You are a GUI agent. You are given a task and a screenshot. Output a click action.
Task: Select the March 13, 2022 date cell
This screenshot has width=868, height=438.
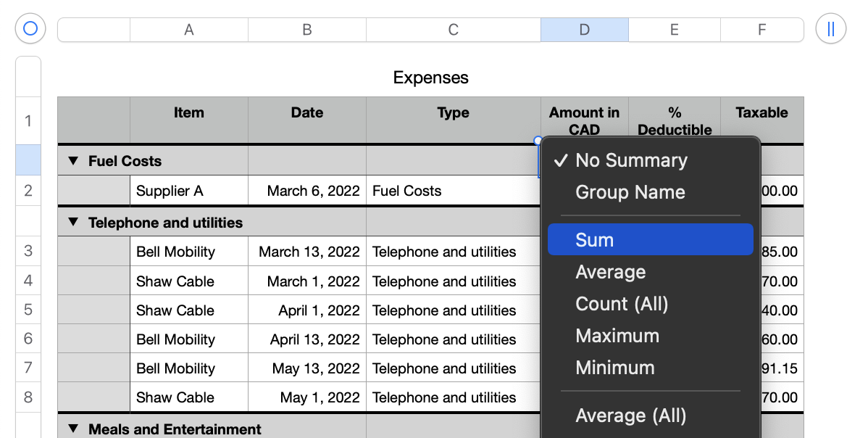[x=307, y=252]
